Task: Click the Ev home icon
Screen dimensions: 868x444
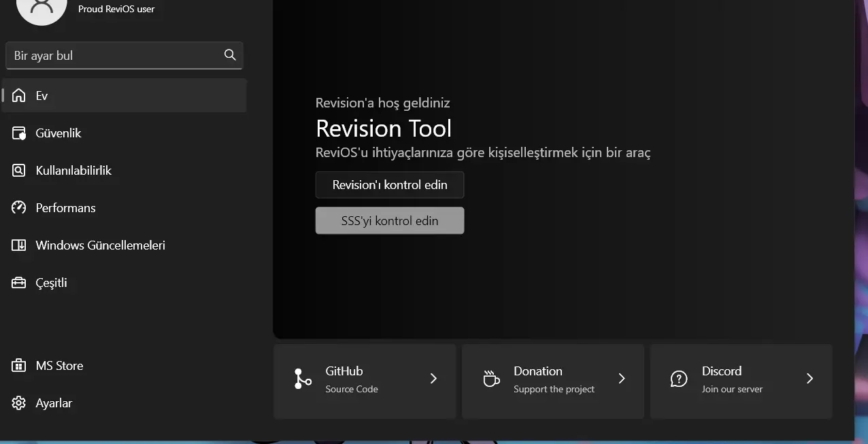Action: click(19, 96)
